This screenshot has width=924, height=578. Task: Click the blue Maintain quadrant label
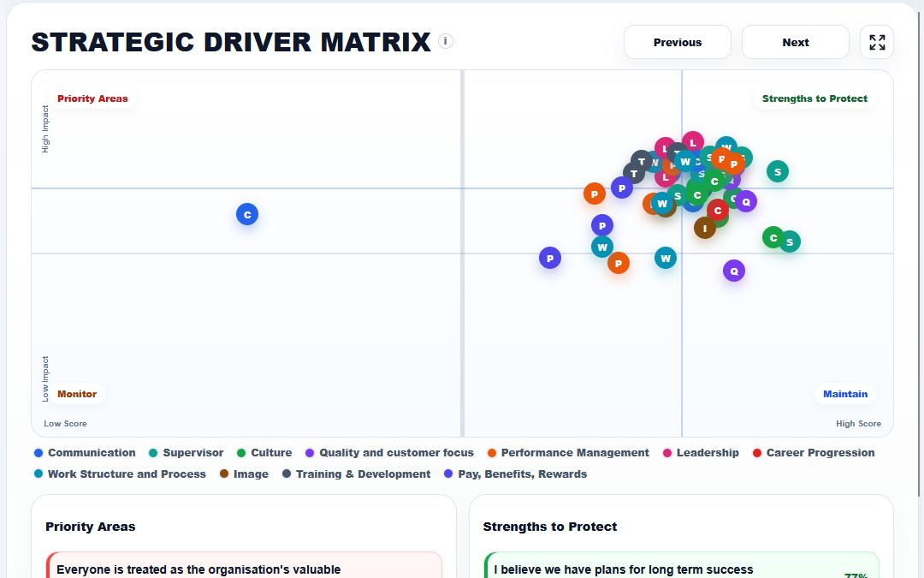(x=845, y=394)
